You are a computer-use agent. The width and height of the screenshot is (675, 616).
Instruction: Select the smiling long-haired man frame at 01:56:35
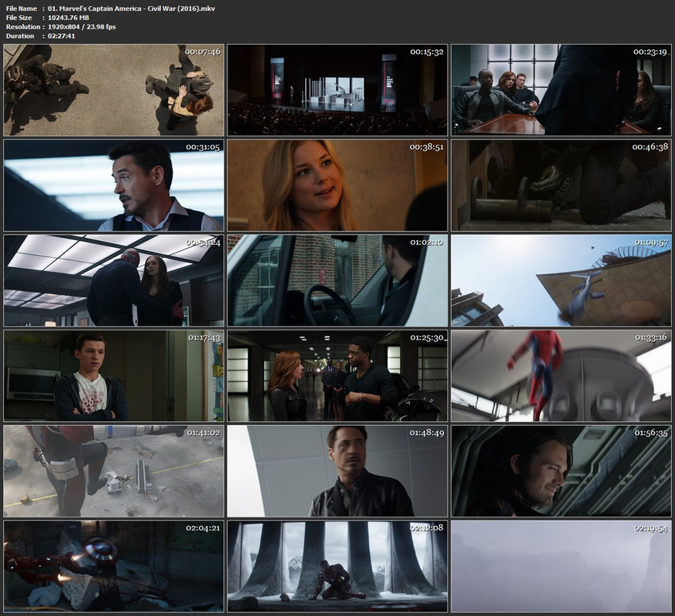coord(561,471)
